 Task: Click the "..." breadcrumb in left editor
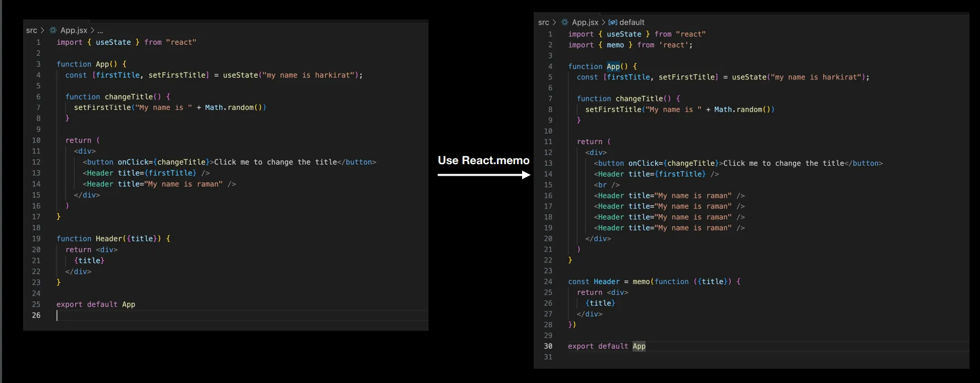point(100,31)
